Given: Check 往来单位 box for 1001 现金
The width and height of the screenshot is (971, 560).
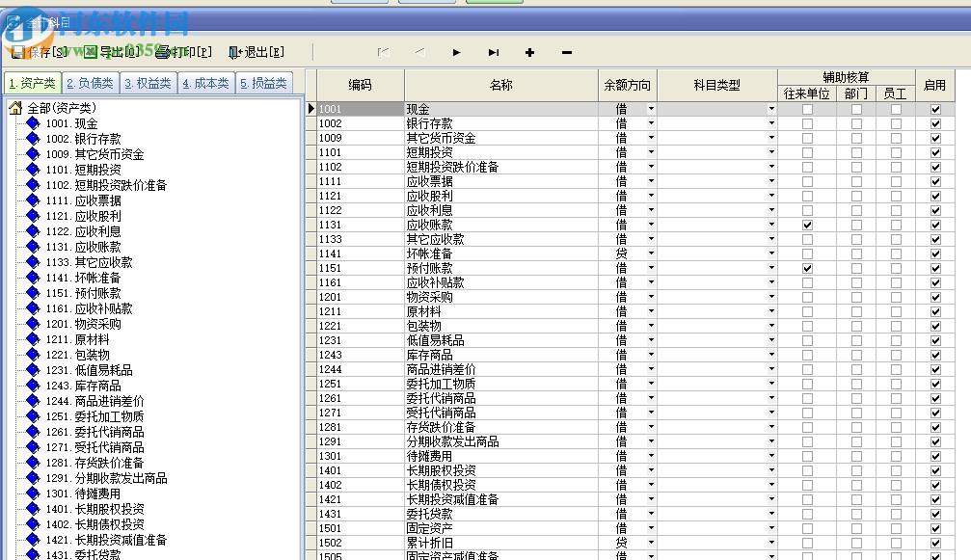Looking at the screenshot, I should coord(807,110).
